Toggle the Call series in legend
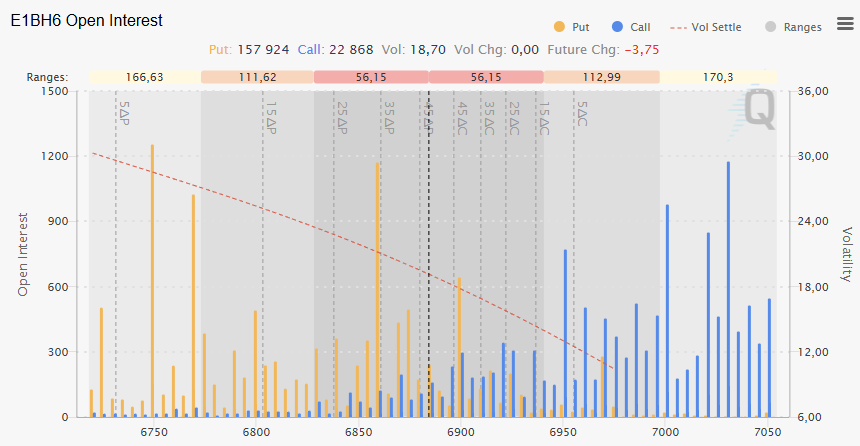 630,27
